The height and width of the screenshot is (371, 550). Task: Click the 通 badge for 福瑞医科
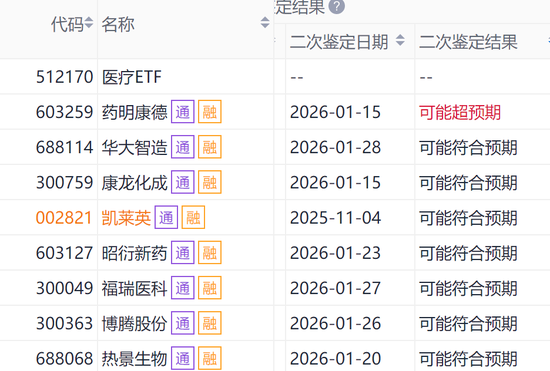tap(183, 288)
